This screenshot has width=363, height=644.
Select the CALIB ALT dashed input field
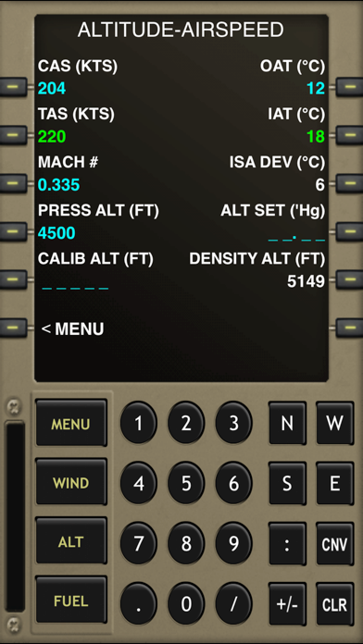(x=75, y=288)
